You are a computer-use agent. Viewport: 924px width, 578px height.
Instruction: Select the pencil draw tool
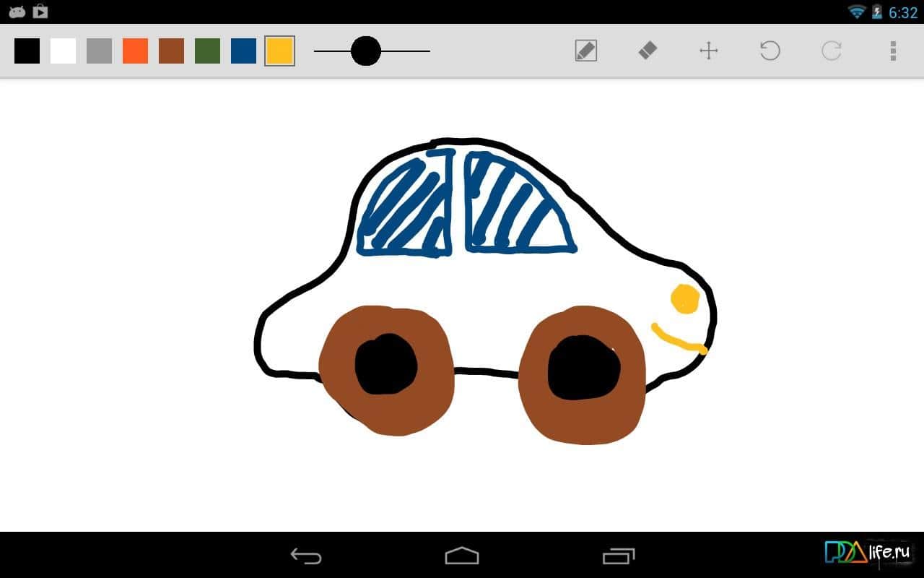tap(585, 51)
